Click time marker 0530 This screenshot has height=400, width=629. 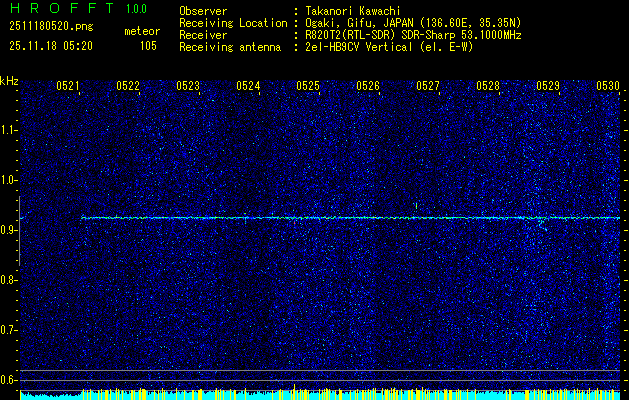tap(608, 85)
